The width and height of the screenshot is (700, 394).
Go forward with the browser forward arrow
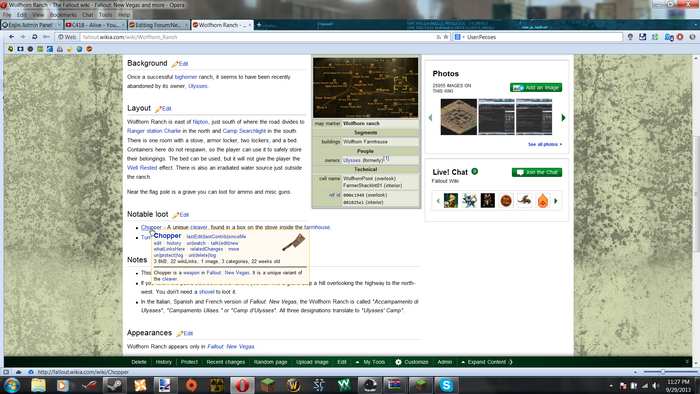[x=23, y=37]
